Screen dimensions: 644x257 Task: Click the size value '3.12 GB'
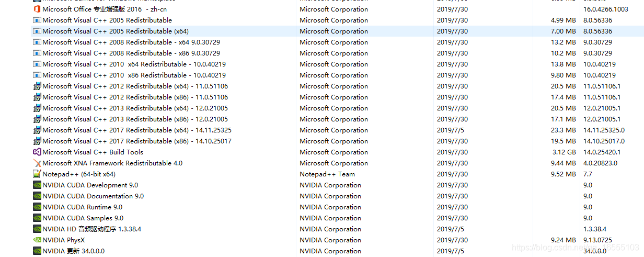tap(564, 152)
